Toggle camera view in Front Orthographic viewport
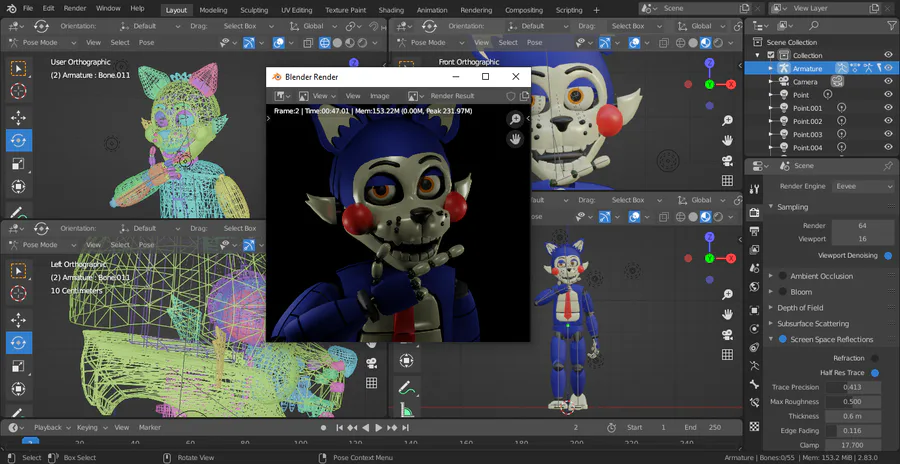This screenshot has height=464, width=900. point(728,161)
